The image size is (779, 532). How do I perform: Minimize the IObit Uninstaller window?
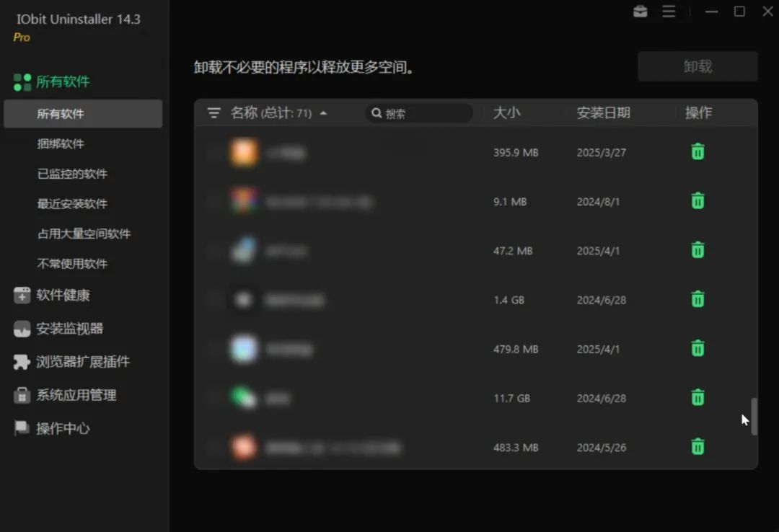[711, 11]
